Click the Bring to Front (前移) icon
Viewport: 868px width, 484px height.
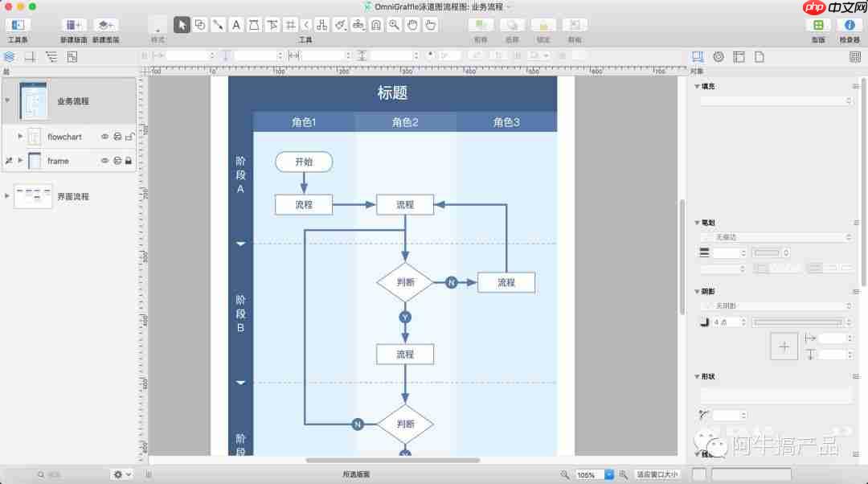click(481, 25)
